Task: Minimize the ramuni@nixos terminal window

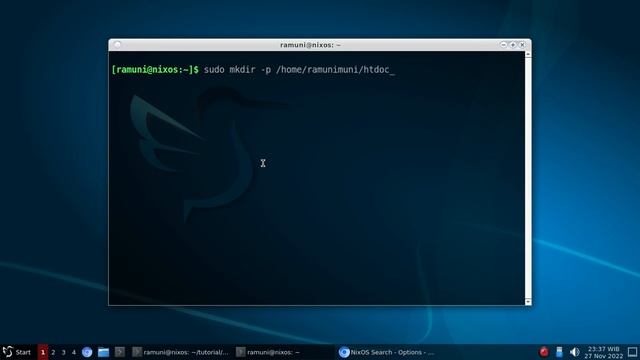Action: point(504,44)
